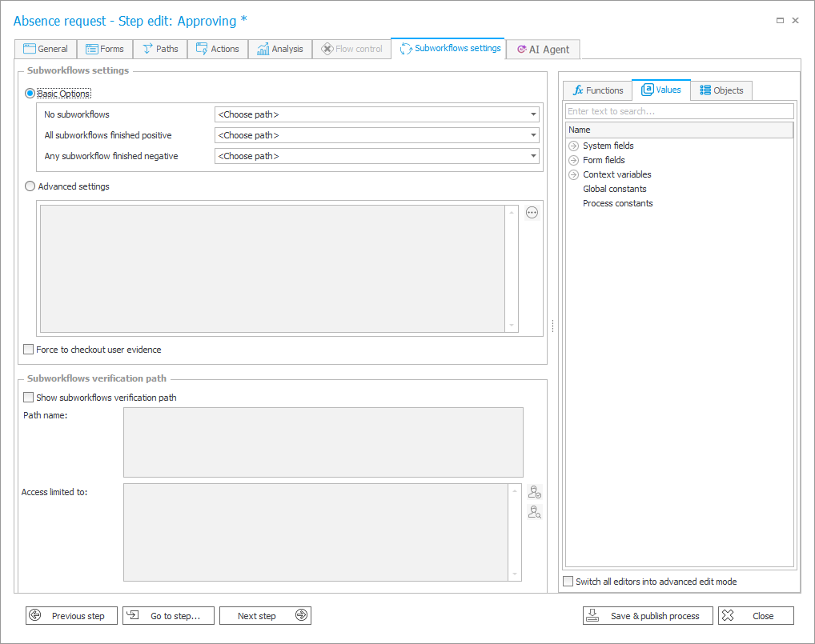
Task: Open the Paths tab
Action: [160, 49]
